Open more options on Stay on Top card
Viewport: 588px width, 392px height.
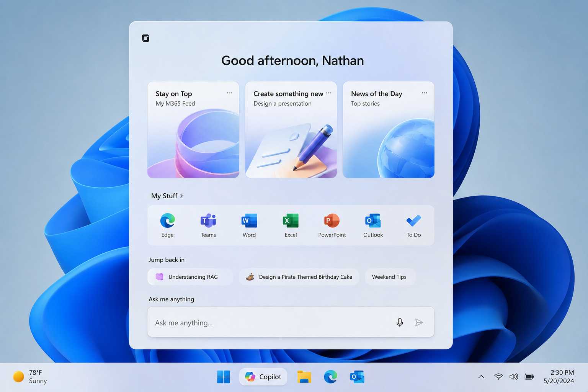point(229,93)
